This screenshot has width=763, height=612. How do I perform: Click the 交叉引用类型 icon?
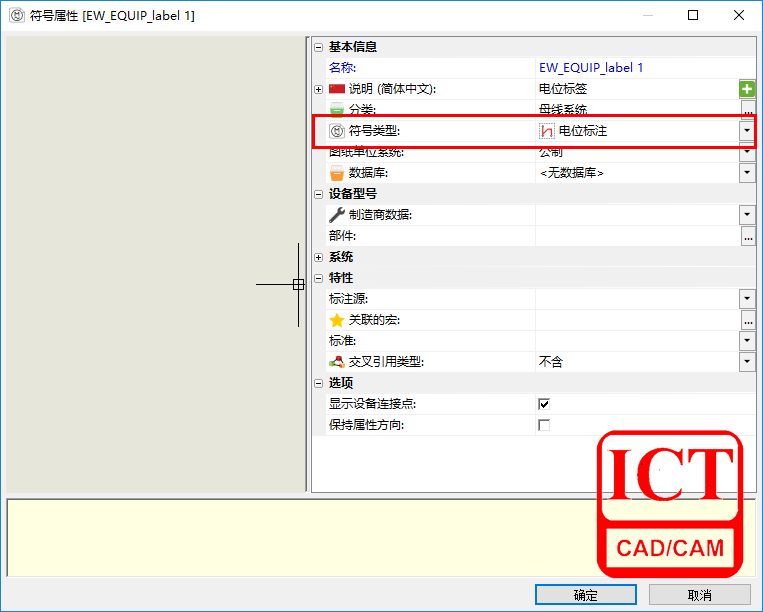point(337,362)
